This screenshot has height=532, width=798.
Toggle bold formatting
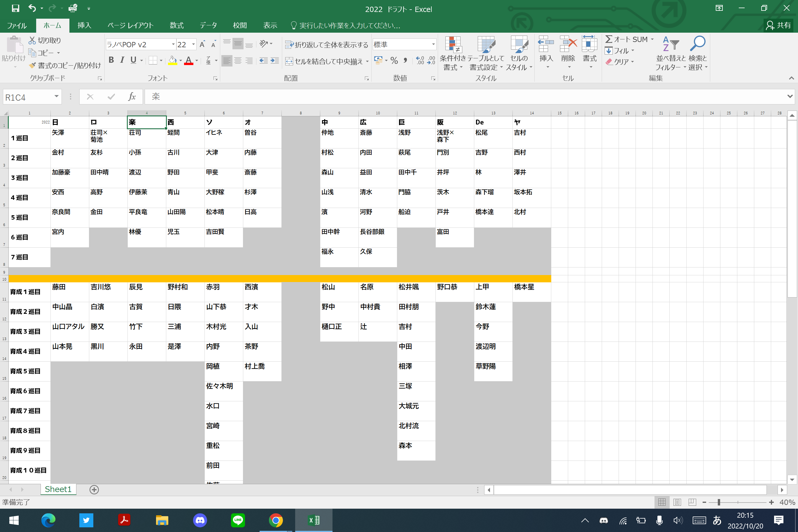point(111,60)
